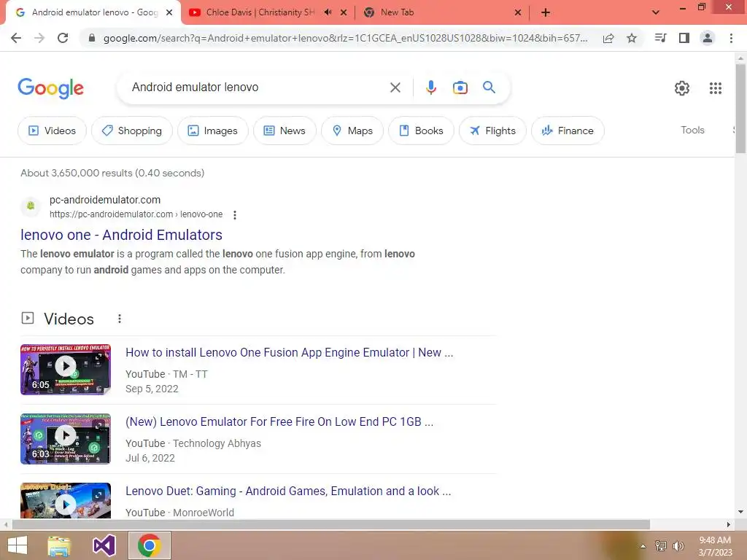Image resolution: width=747 pixels, height=560 pixels.
Task: Show hidden system tray icons
Action: pos(643,546)
